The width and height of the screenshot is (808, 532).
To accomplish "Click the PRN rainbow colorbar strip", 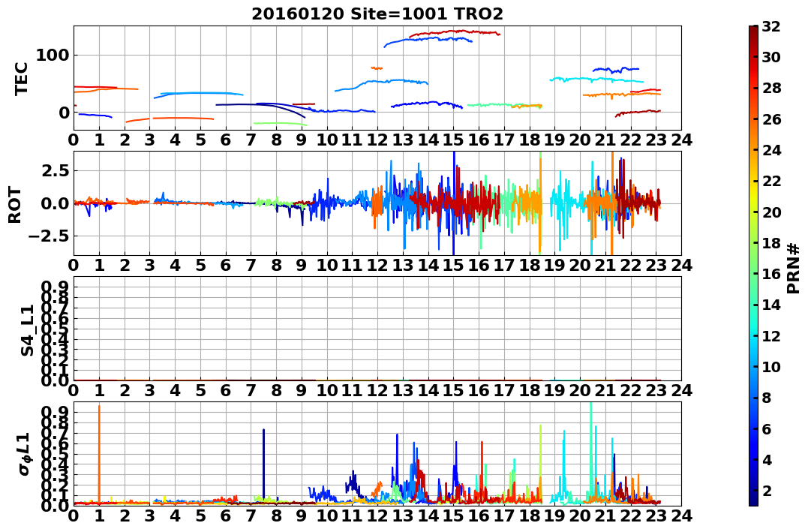I will pyautogui.click(x=753, y=266).
